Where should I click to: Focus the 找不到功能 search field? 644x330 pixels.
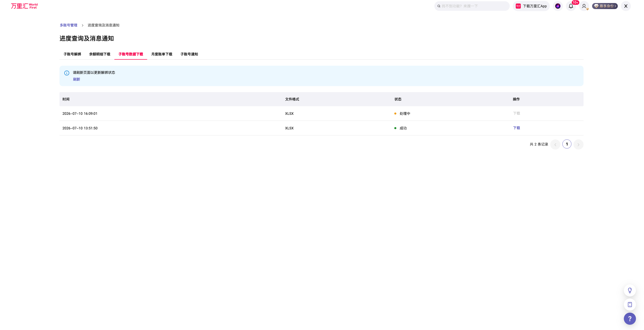(472, 6)
